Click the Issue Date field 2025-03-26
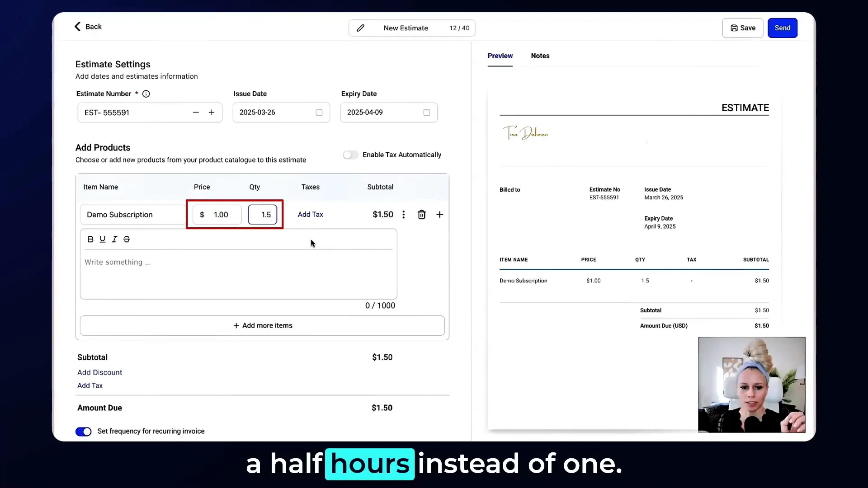Image resolution: width=868 pixels, height=488 pixels. 281,113
